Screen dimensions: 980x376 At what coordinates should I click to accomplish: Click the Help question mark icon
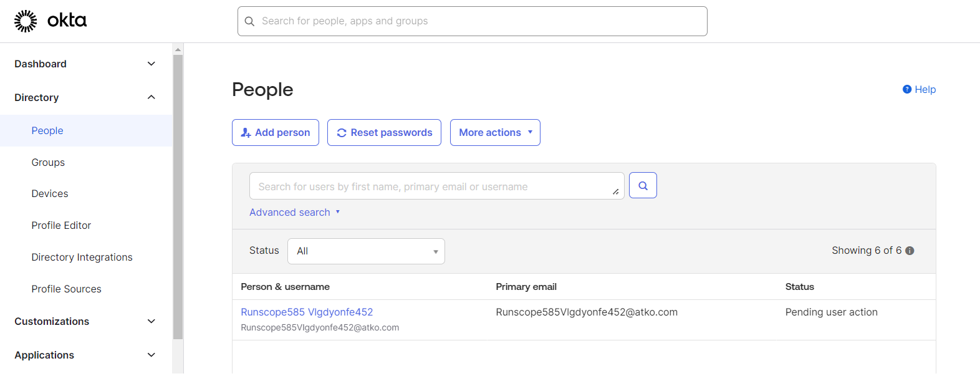pos(907,89)
